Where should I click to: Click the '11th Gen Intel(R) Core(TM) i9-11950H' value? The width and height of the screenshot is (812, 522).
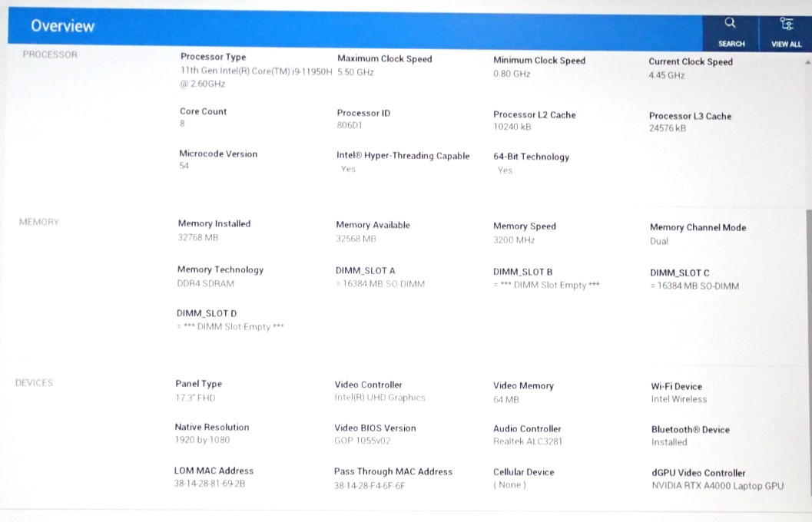pos(257,71)
